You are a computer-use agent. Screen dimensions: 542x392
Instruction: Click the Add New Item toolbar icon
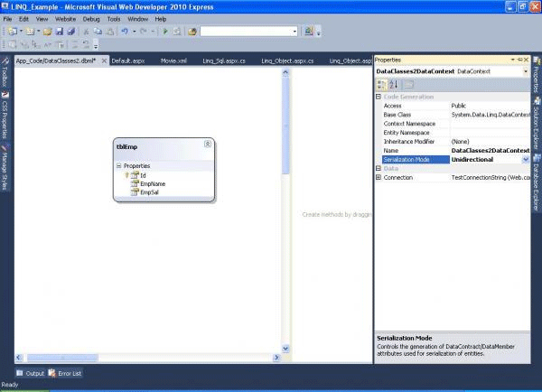click(x=30, y=32)
